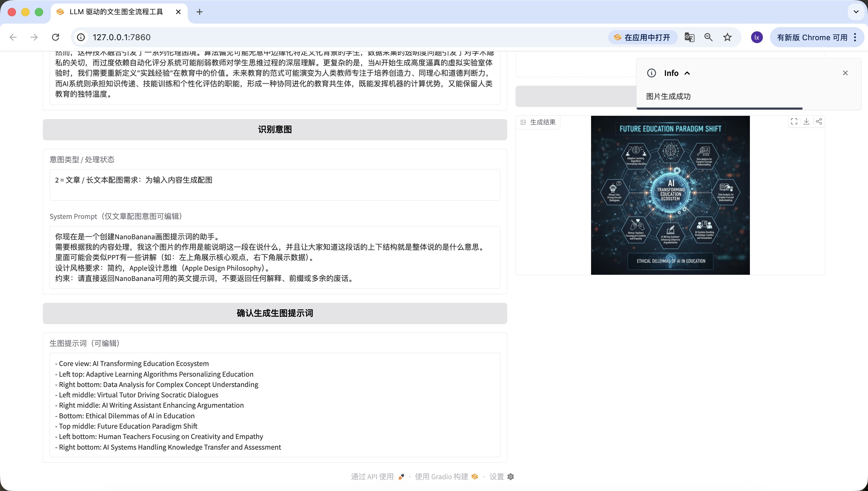Click the generated education infographic image
This screenshot has height=491, width=868.
[670, 195]
